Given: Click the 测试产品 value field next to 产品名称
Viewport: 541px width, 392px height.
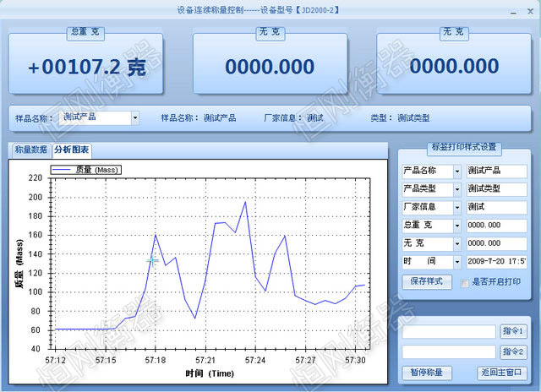Looking at the screenshot, I should coord(496,171).
